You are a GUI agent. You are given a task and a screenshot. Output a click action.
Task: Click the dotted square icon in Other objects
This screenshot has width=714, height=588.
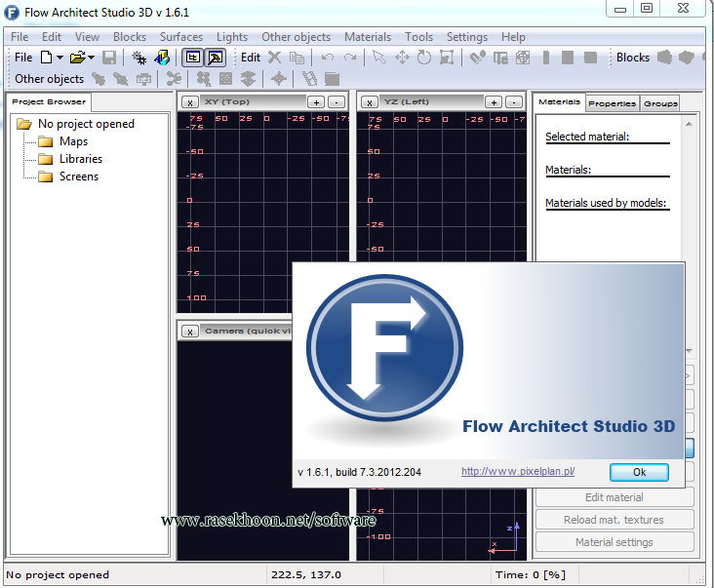click(x=226, y=79)
